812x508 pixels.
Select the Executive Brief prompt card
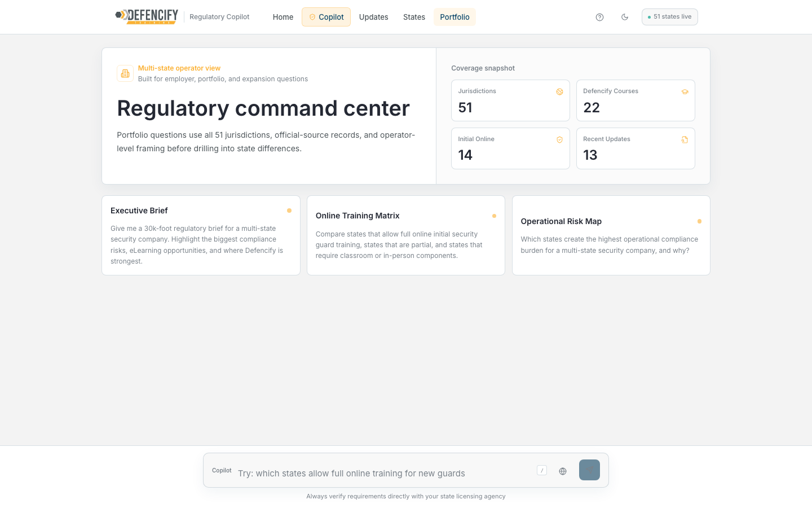201,235
